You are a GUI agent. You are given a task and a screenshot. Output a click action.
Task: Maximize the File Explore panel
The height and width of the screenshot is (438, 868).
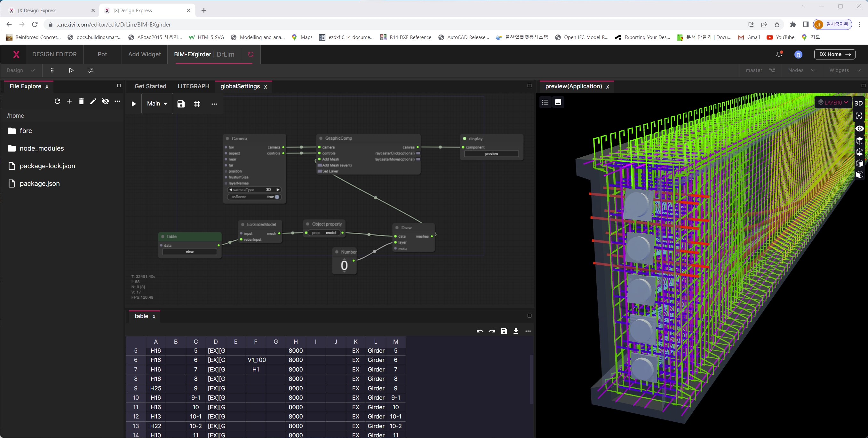tap(119, 85)
